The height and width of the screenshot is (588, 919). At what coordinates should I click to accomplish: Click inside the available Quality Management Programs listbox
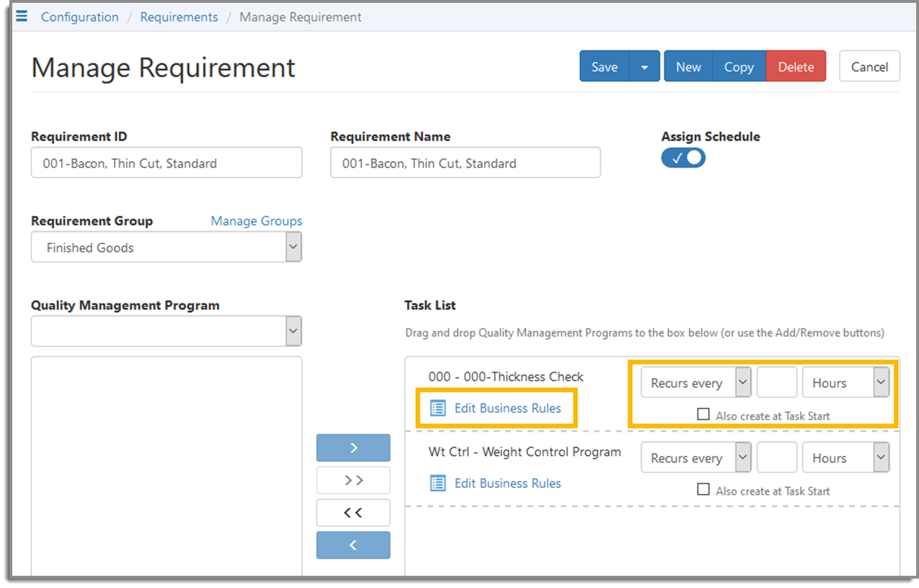pyautogui.click(x=166, y=466)
